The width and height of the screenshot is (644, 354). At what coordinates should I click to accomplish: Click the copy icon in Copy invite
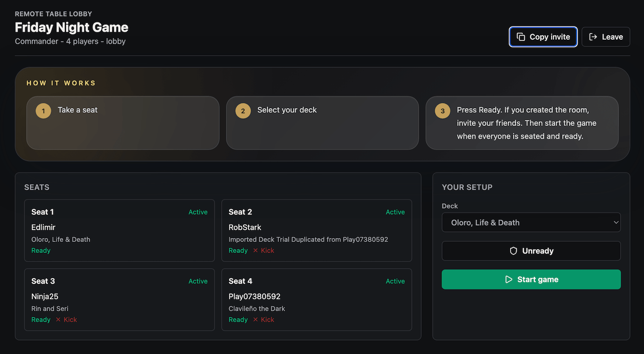521,37
